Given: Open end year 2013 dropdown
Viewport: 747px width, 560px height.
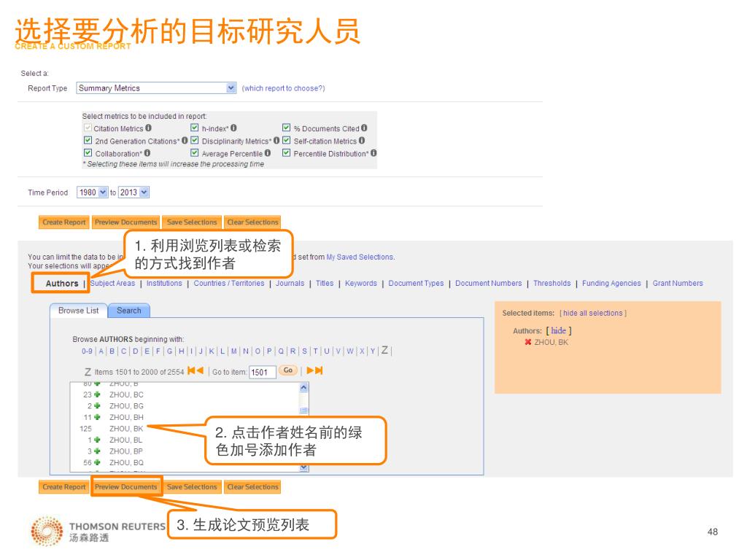Looking at the screenshot, I should pos(134,192).
